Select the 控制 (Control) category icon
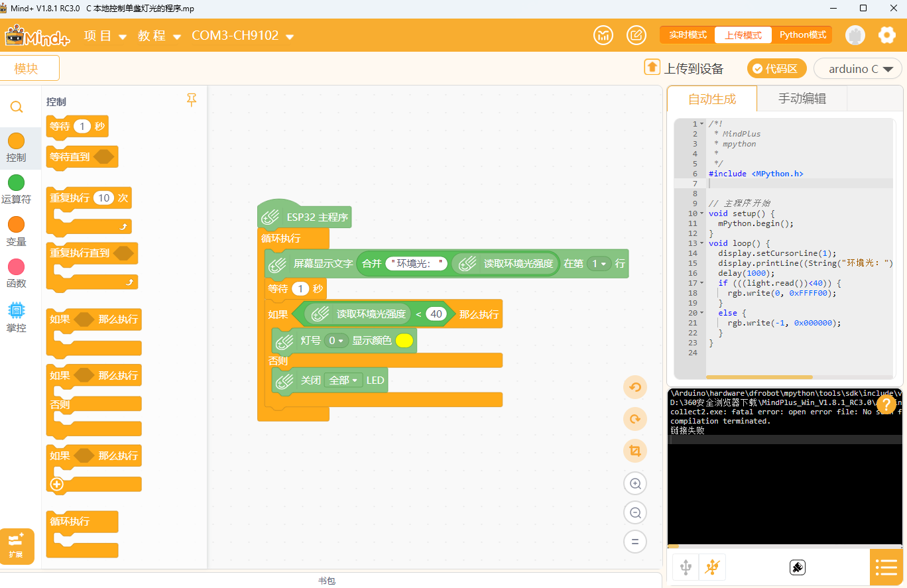This screenshot has width=907, height=588. coord(16,142)
